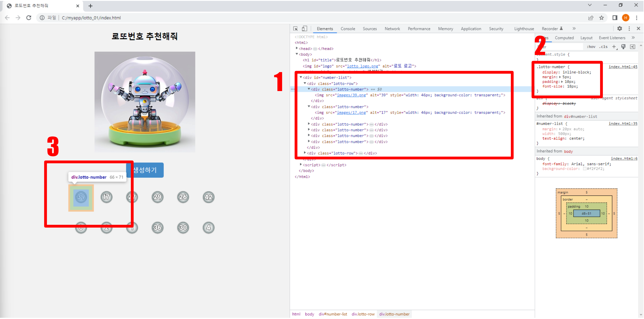Expand the head element node
Image resolution: width=644 pixels, height=319 pixels.
pos(297,48)
